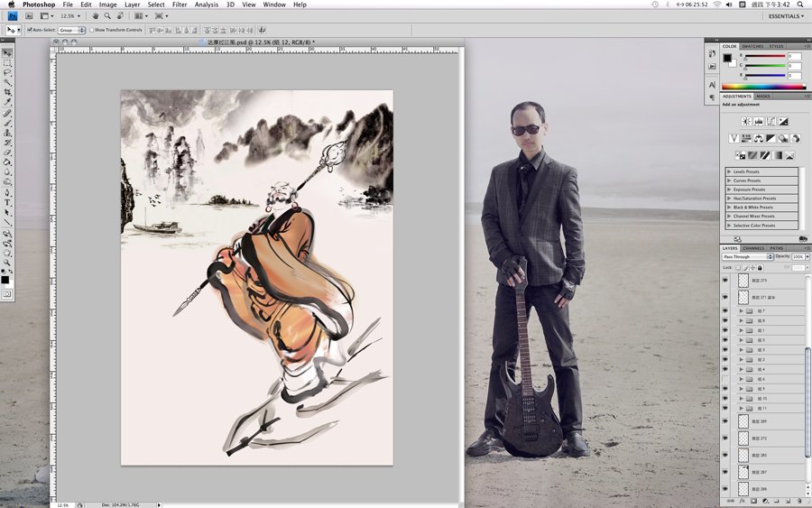
Task: Choose Hand tool in application bar
Action: coord(96,16)
